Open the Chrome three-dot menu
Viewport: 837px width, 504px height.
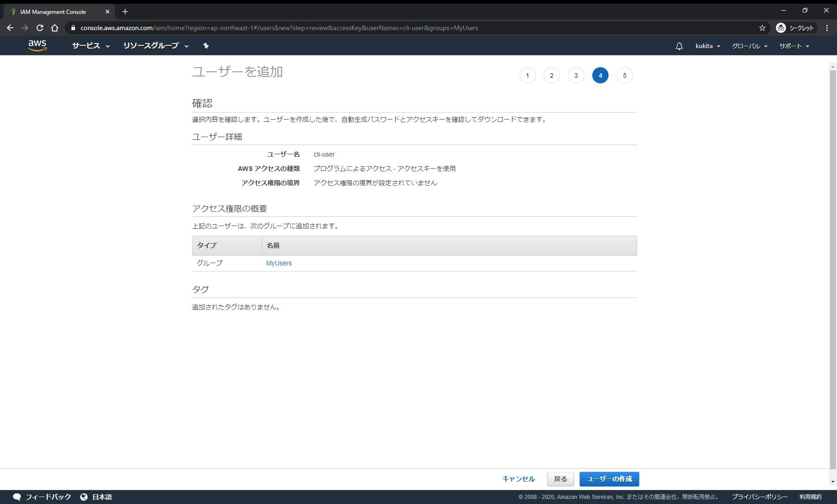click(x=827, y=28)
